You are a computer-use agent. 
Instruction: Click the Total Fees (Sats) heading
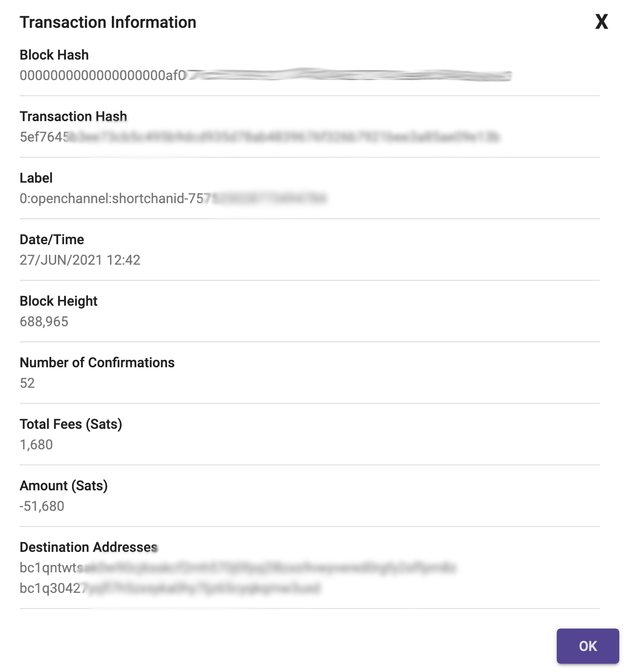tap(71, 424)
